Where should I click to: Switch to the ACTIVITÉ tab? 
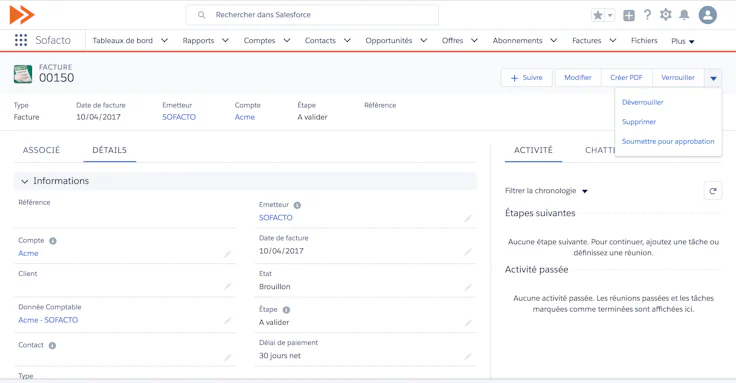click(x=533, y=150)
